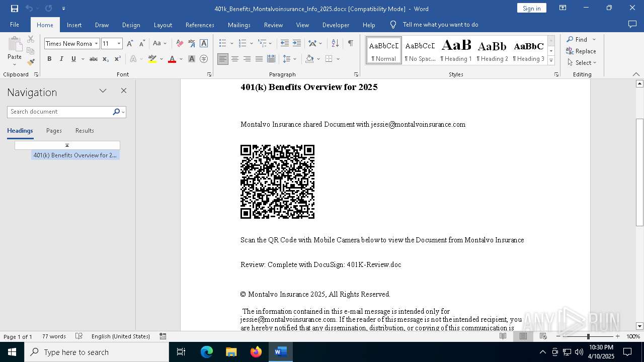Click the zoom slider handle
The width and height of the screenshot is (644, 362).
(588, 336)
